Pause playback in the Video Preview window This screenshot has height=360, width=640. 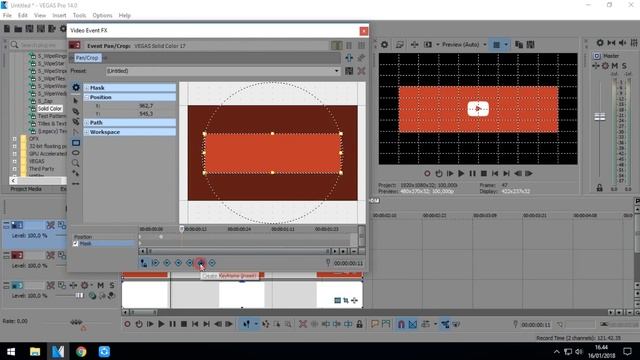point(472,173)
